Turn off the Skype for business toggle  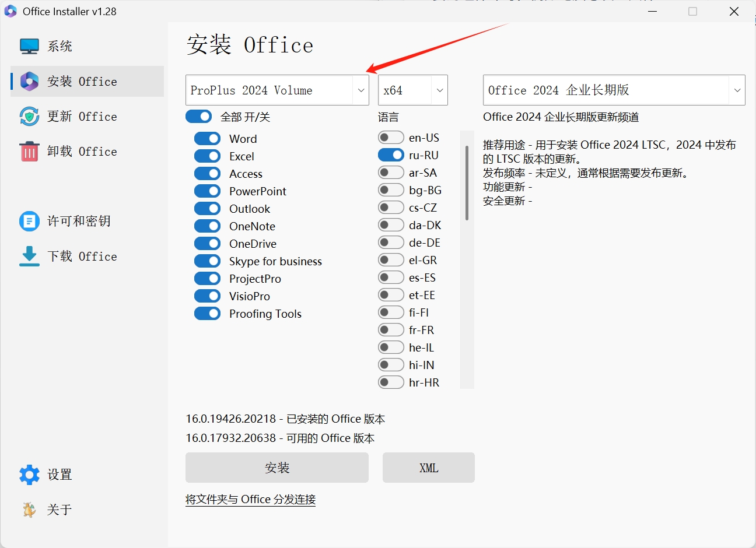coord(207,261)
